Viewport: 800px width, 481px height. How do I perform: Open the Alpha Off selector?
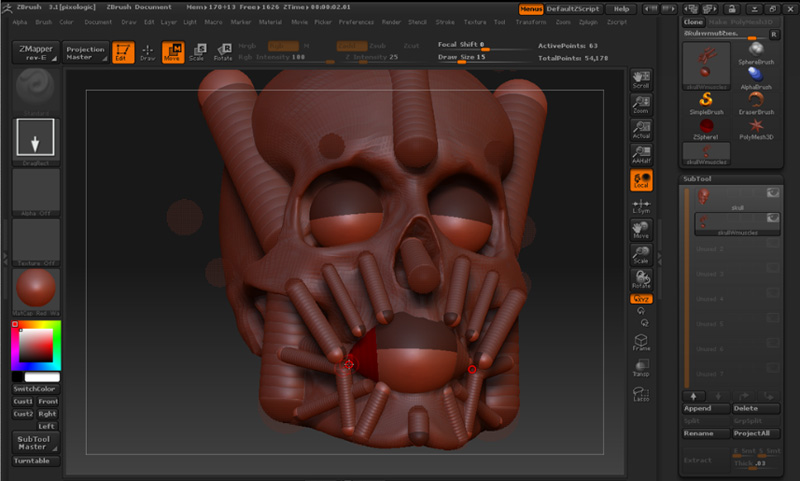(x=35, y=192)
